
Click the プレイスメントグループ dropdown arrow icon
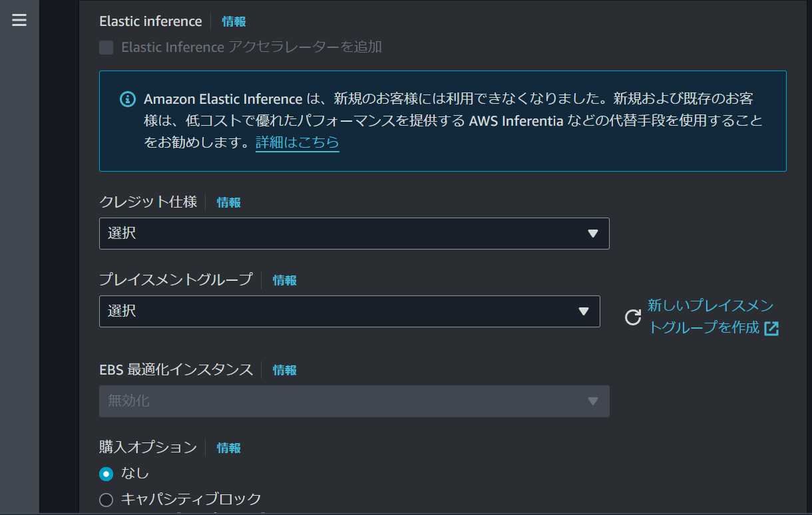584,311
